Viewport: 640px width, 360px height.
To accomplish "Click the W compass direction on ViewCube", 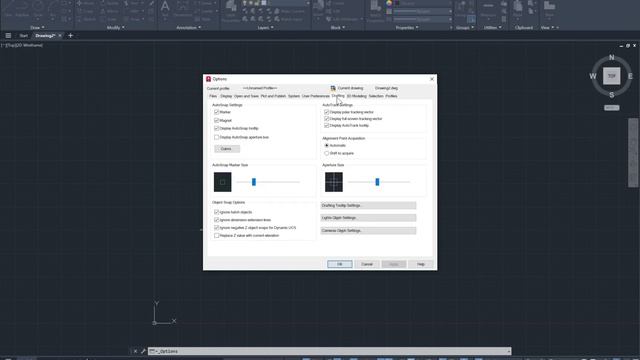I will pos(593,76).
